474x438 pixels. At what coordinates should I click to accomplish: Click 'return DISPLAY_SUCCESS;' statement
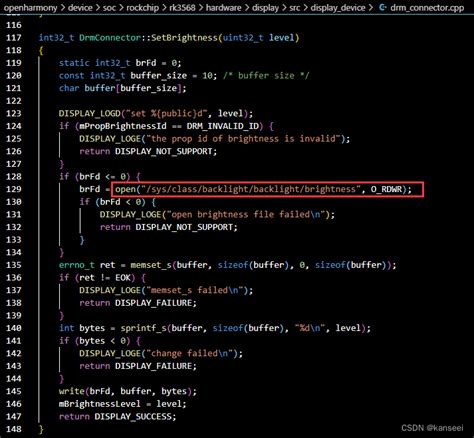click(x=117, y=417)
